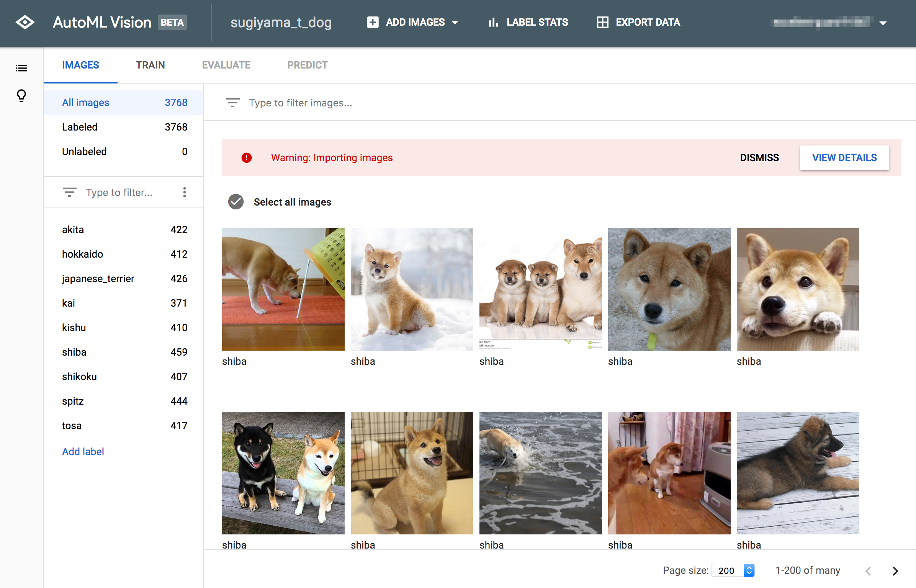Switch to the Evaluate tab
The width and height of the screenshot is (916, 588).
[226, 65]
